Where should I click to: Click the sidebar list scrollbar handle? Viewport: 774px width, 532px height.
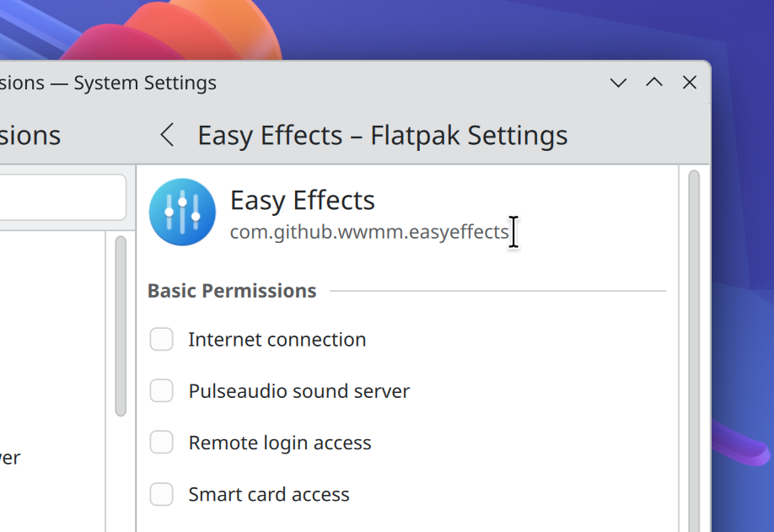[x=121, y=325]
